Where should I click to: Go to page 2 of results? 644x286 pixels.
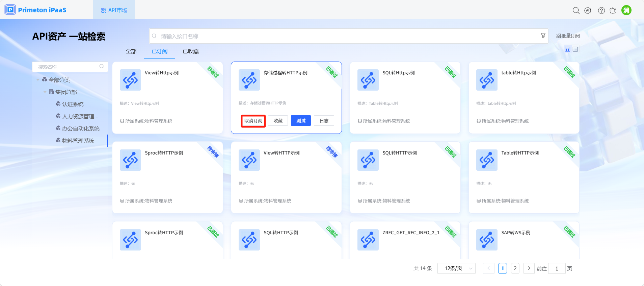click(x=515, y=268)
